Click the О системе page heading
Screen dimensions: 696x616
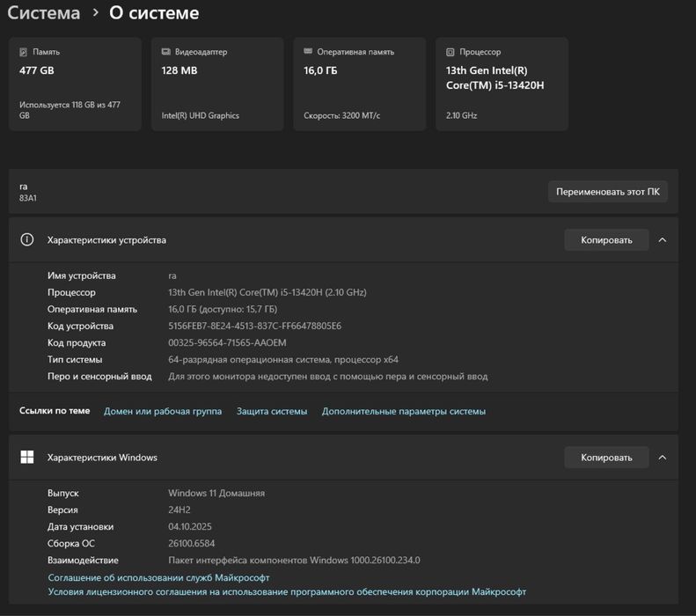(x=154, y=13)
